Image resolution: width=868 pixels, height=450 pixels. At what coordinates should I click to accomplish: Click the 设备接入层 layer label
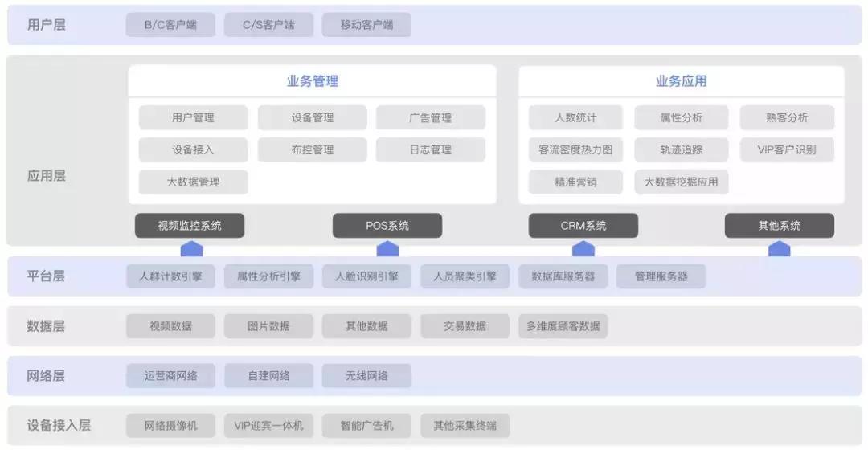(59, 426)
